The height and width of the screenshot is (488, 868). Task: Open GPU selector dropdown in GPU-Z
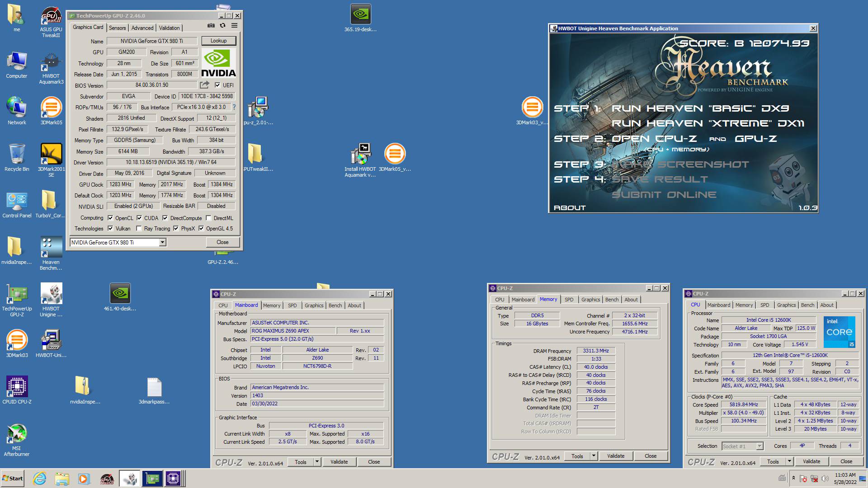pos(162,243)
